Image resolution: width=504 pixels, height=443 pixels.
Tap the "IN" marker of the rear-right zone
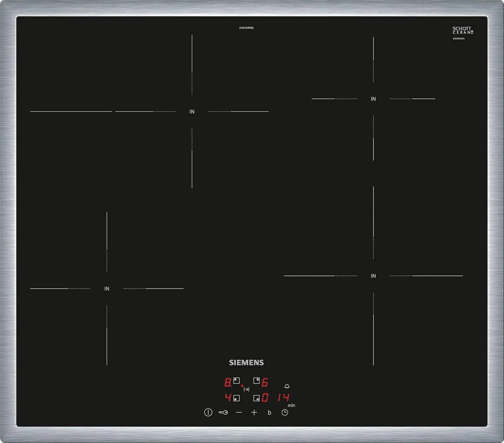373,99
